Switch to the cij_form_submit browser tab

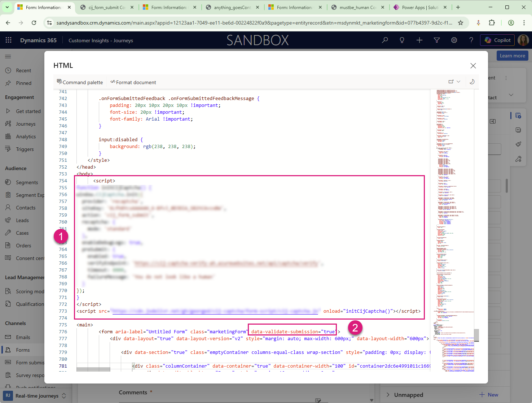(x=106, y=7)
